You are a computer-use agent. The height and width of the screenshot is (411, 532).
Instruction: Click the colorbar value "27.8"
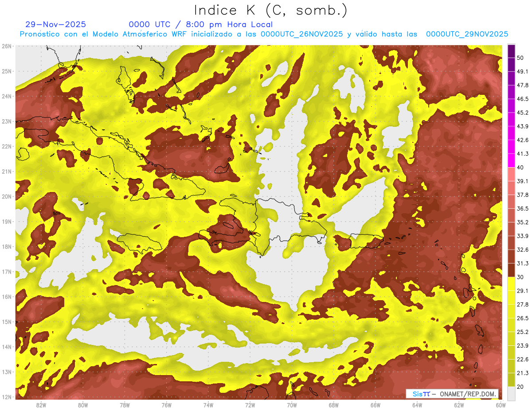[x=523, y=305]
